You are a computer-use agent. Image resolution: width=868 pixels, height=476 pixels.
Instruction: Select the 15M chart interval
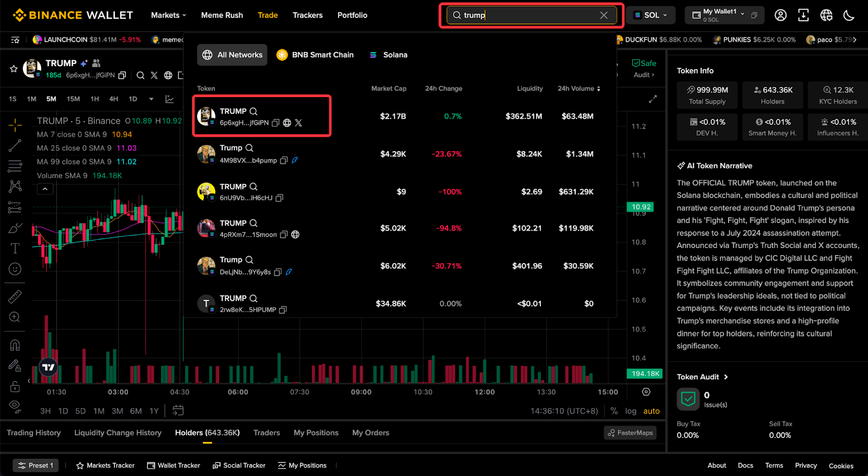pyautogui.click(x=73, y=99)
